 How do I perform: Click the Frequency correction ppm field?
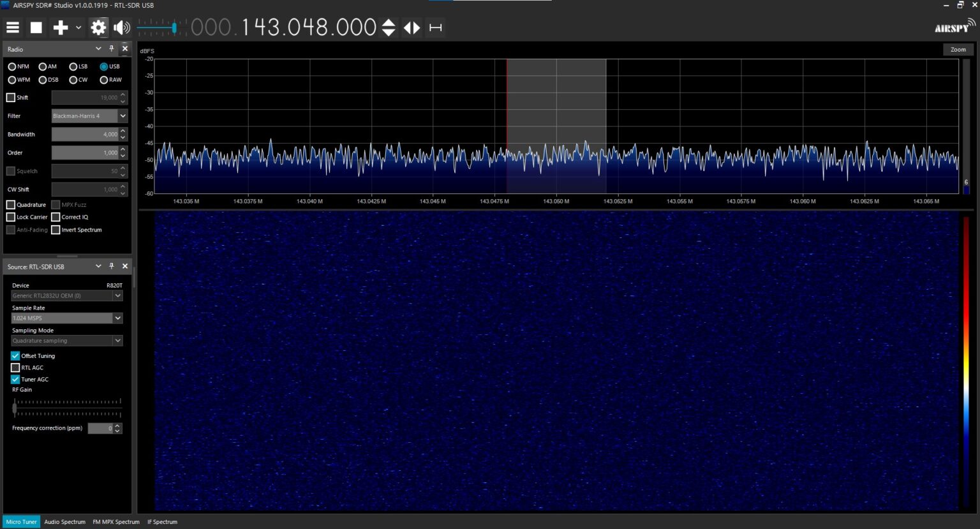(102, 428)
